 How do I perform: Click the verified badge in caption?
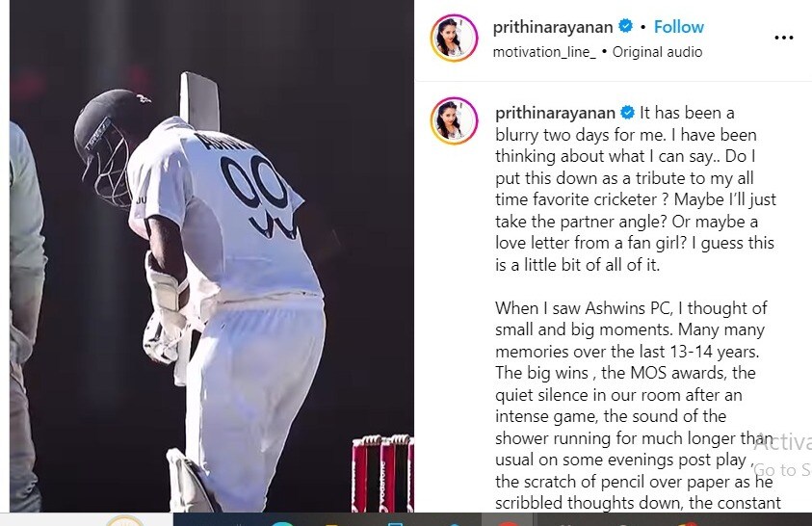coord(628,112)
